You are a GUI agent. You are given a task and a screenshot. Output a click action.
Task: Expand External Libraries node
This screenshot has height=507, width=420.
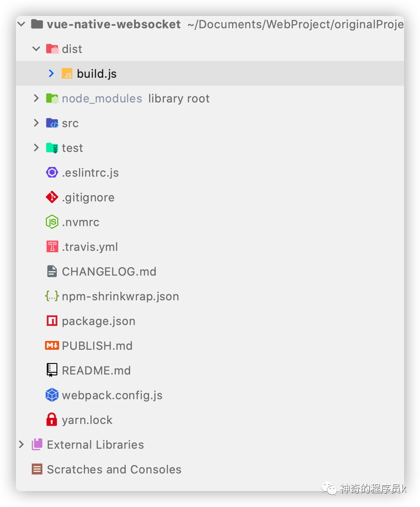21,445
